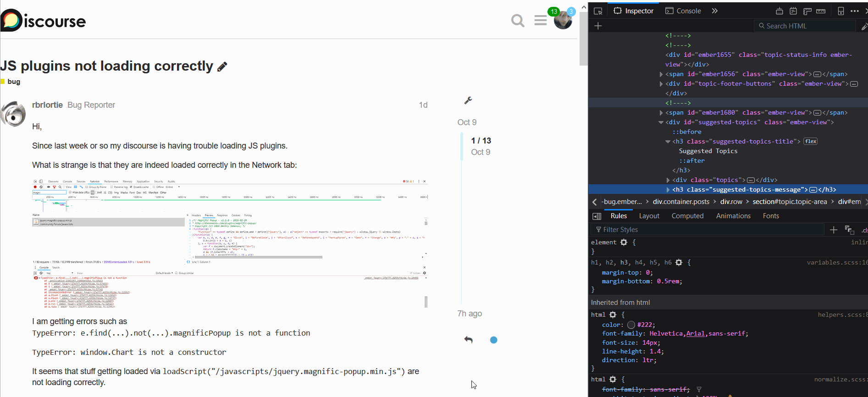Viewport: 868px width, 397px height.
Task: Click the #222 color swatch
Action: pyautogui.click(x=631, y=325)
